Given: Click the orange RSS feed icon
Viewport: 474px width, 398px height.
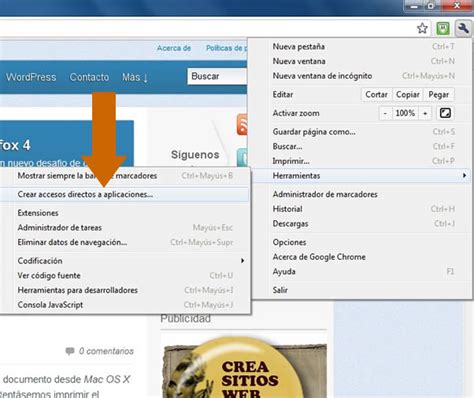Looking at the screenshot, I should coord(242,124).
